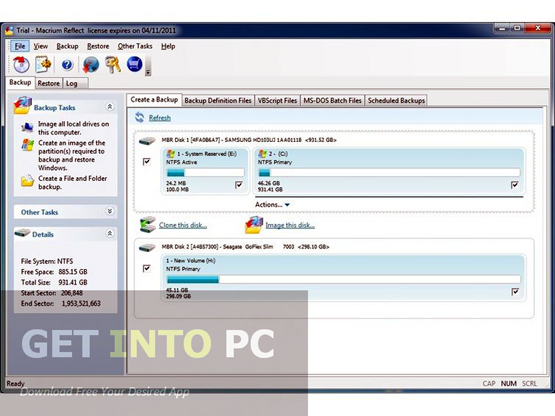The width and height of the screenshot is (555, 416).
Task: Click the New Volume (H:) usage bar
Action: pyautogui.click(x=343, y=279)
